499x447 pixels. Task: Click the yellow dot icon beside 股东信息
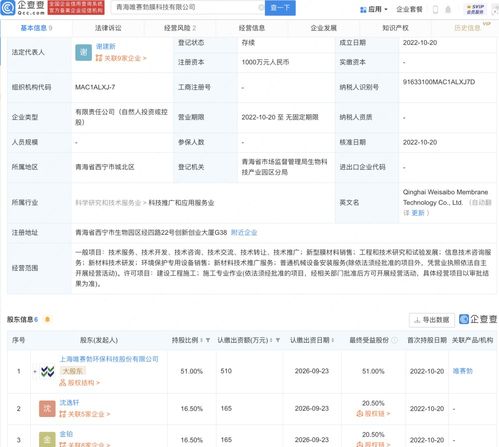(x=47, y=319)
